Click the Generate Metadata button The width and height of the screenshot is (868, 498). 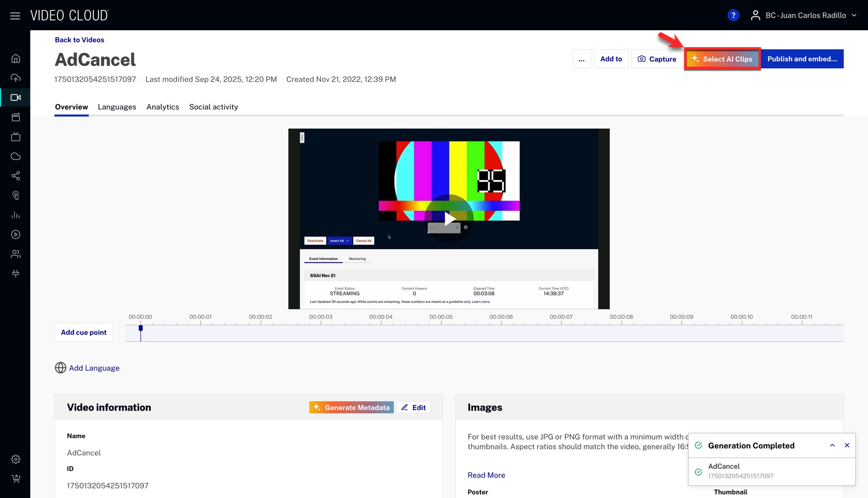[351, 408]
